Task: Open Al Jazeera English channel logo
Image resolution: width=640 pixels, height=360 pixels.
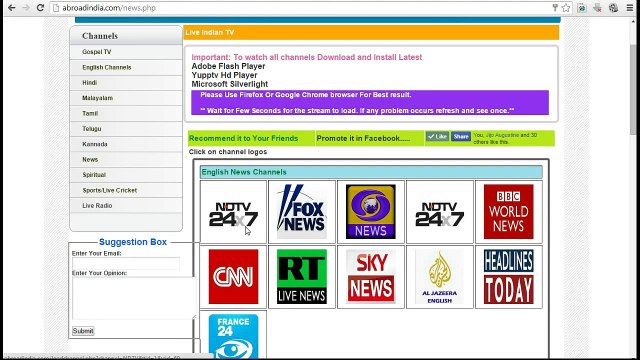Action: click(x=440, y=277)
